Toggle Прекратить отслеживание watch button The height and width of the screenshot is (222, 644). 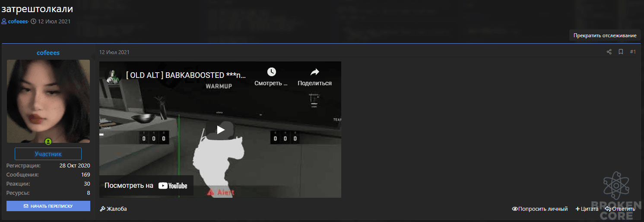pyautogui.click(x=605, y=35)
